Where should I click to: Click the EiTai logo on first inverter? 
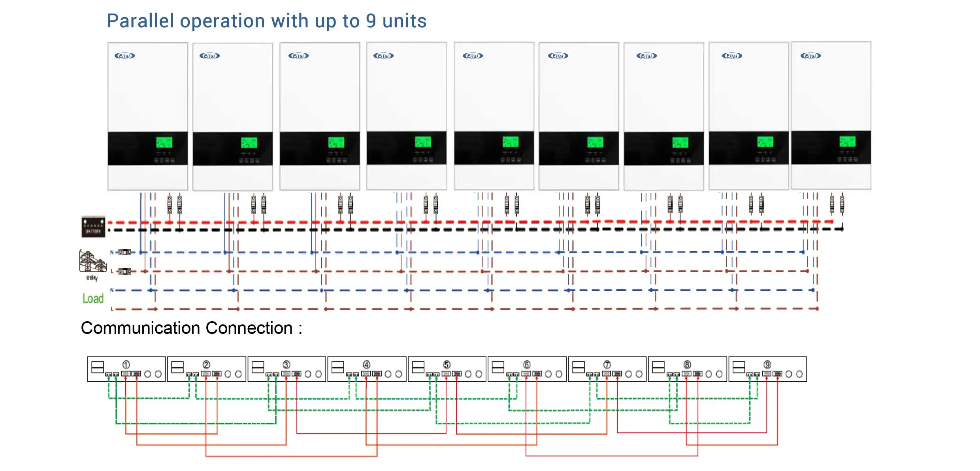click(x=124, y=56)
